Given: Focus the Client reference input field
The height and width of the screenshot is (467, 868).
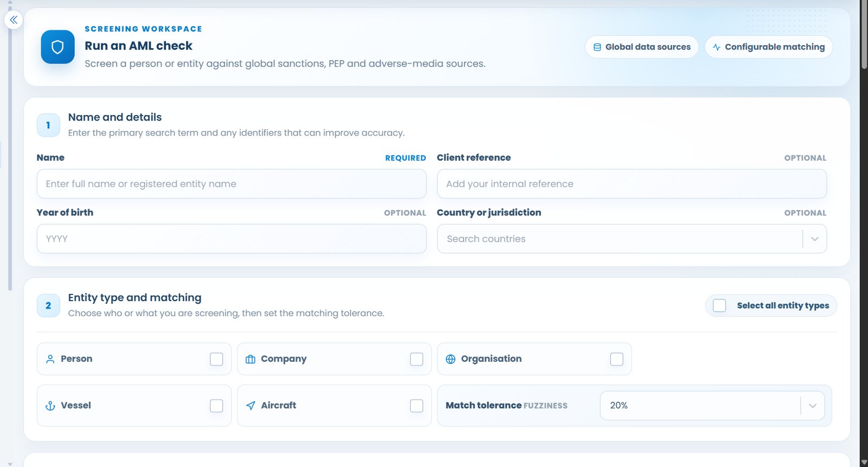Looking at the screenshot, I should pos(632,184).
